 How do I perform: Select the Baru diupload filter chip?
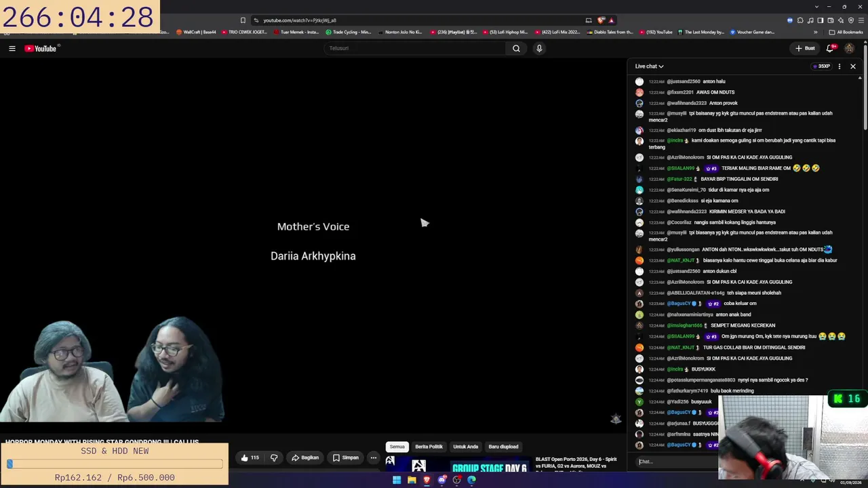click(503, 447)
